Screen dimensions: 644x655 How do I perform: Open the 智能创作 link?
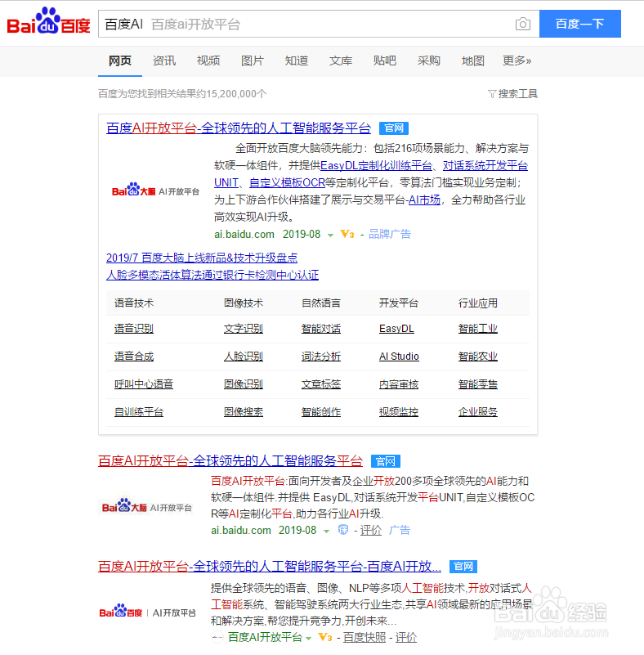(321, 412)
